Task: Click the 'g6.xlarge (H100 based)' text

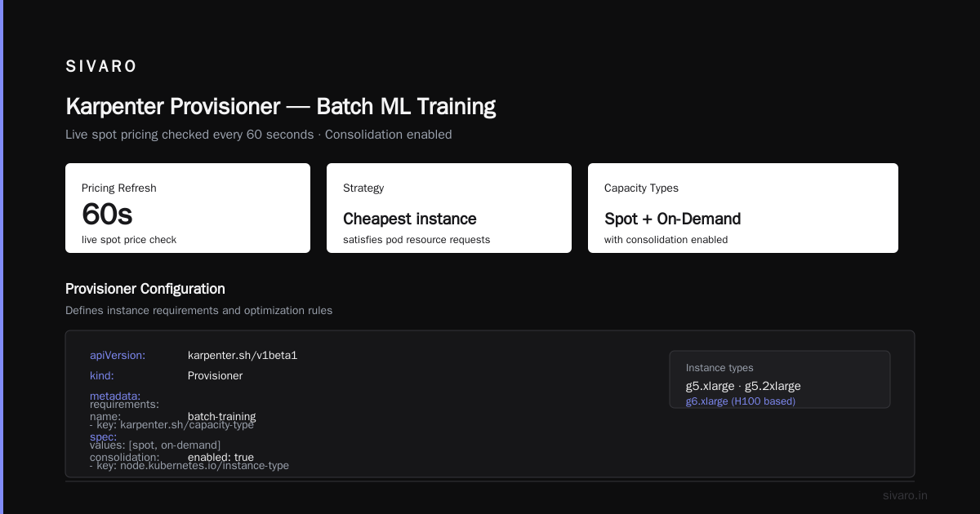Action: pyautogui.click(x=741, y=401)
